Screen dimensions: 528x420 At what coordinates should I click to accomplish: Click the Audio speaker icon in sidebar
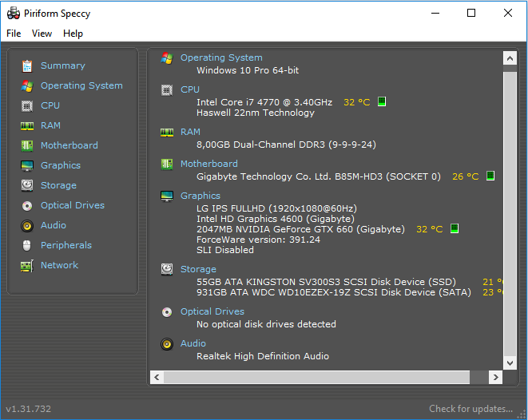27,226
